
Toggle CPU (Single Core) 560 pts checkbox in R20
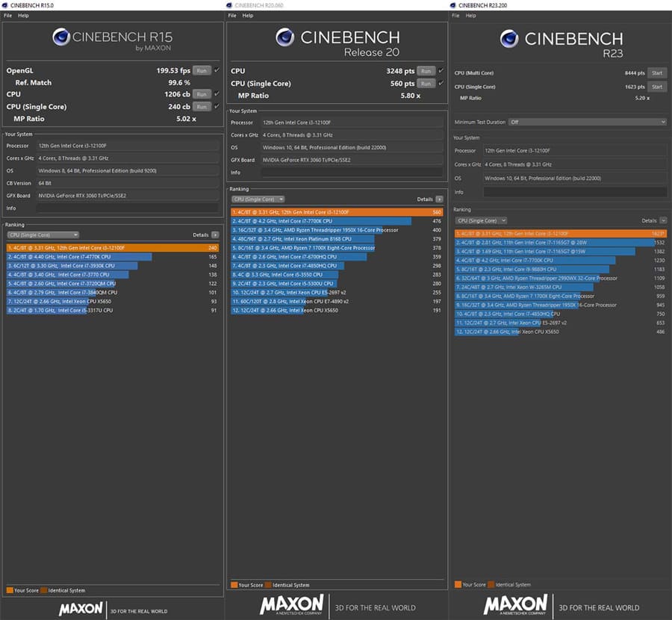[441, 83]
